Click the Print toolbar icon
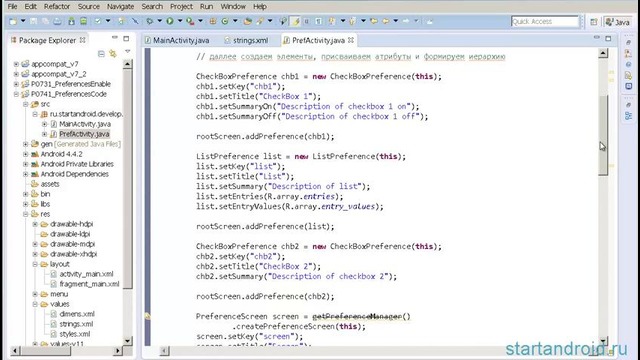The width and height of the screenshot is (640, 360). 57,21
